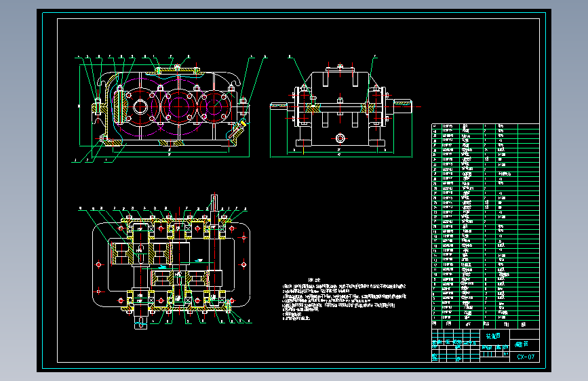Screen dimensions: 588x381
Task: Click the parts list table
Action: pyautogui.click(x=485, y=226)
